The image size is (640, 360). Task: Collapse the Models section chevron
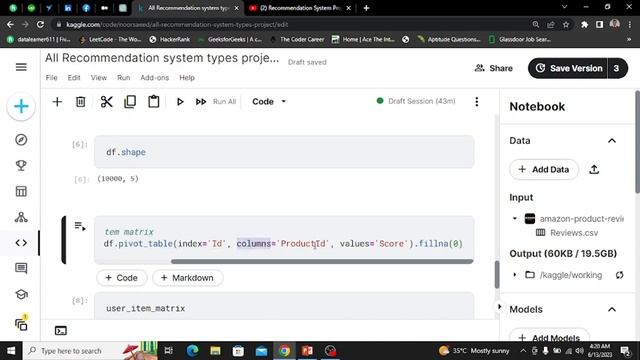pyautogui.click(x=612, y=309)
